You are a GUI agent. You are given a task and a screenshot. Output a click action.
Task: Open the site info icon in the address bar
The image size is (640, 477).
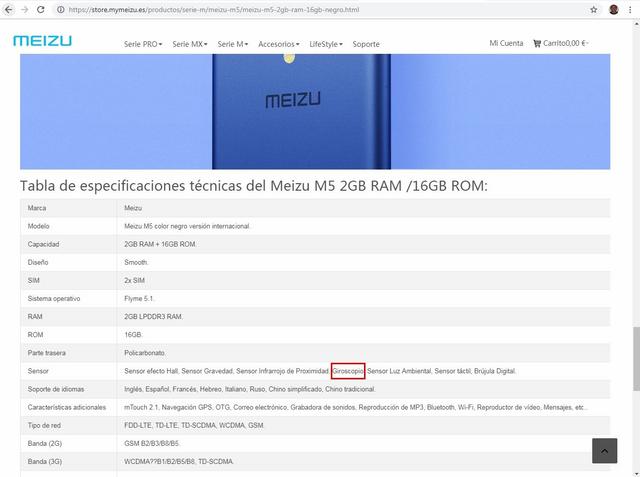60,9
